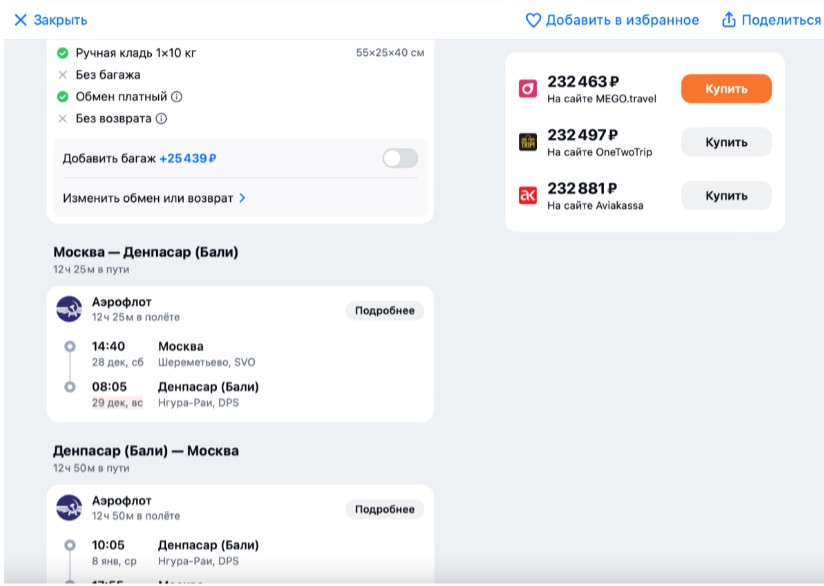
Task: Click arrival time 08:05
Action: pos(109,387)
